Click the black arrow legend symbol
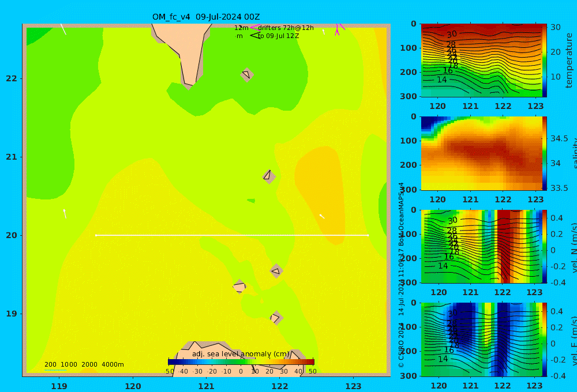The height and width of the screenshot is (392, 577). pos(255,36)
